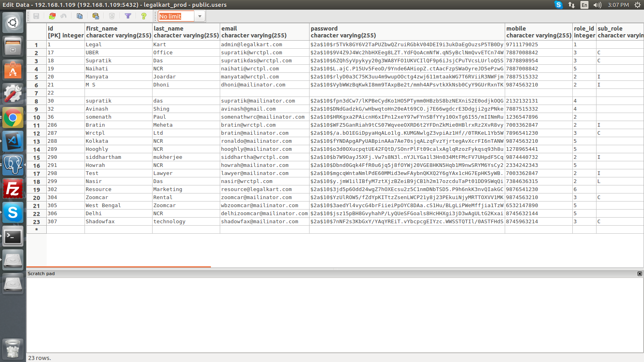644x362 pixels.
Task: Open the sound volume indicator menu
Action: point(597,5)
